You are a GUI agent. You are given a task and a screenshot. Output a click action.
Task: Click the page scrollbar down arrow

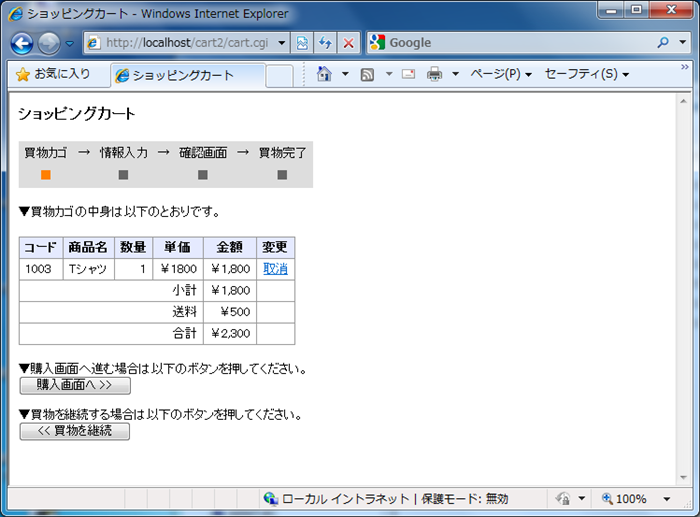tap(683, 478)
